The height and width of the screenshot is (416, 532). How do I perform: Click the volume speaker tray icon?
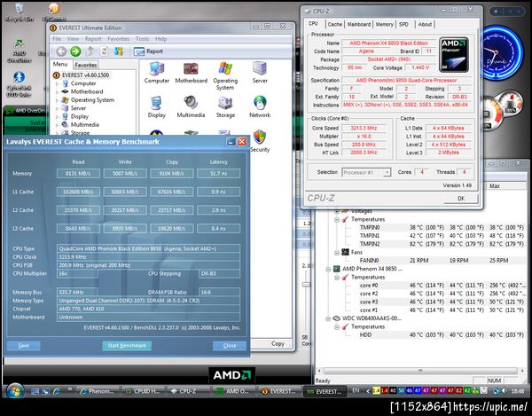coord(505,391)
